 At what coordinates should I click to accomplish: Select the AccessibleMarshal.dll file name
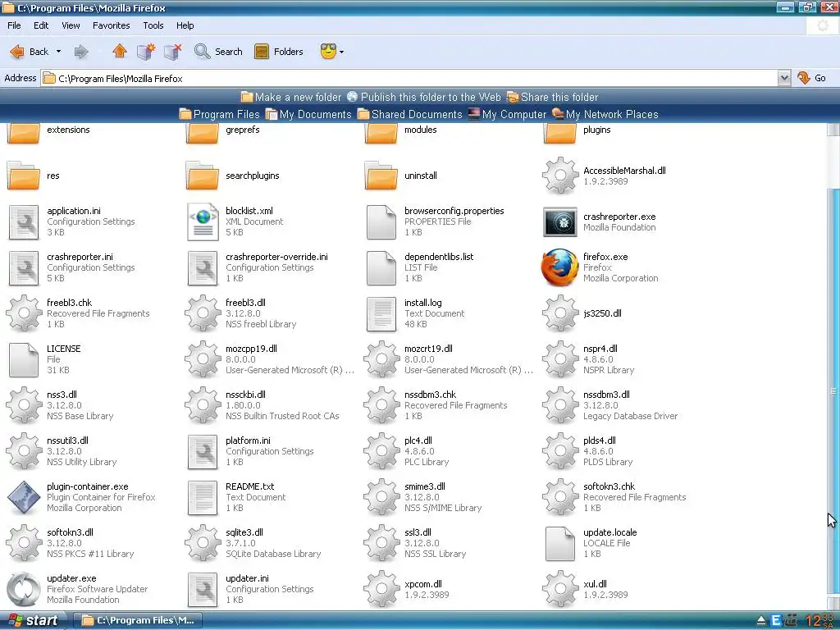624,171
